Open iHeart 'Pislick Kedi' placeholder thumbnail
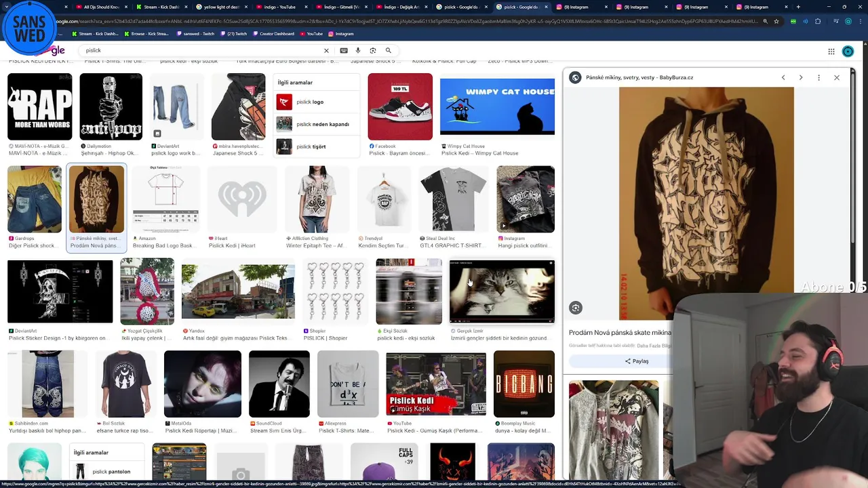Viewport: 868px width, 488px height. 242,199
